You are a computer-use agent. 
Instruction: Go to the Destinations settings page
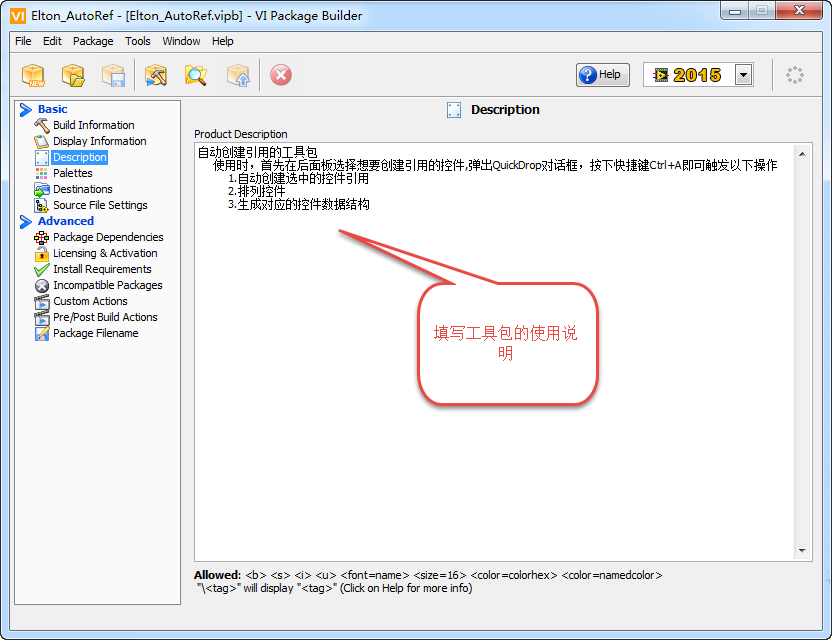pos(83,189)
